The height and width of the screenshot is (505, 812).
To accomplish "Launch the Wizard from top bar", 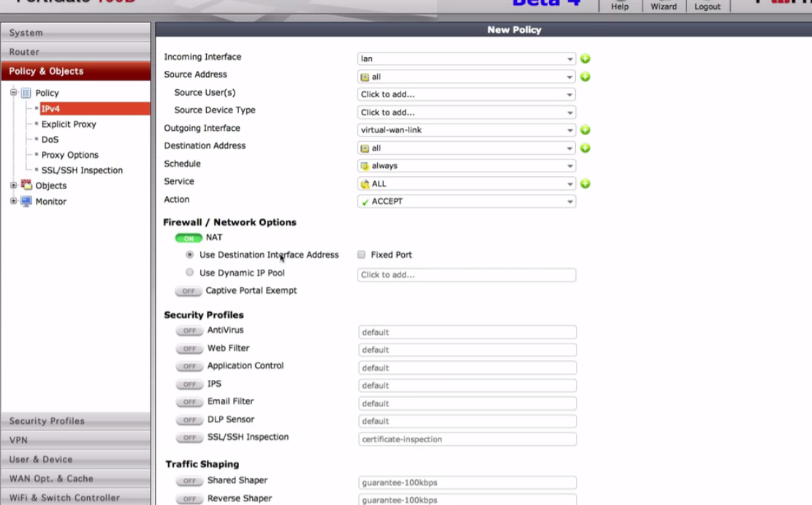I will coord(664,7).
